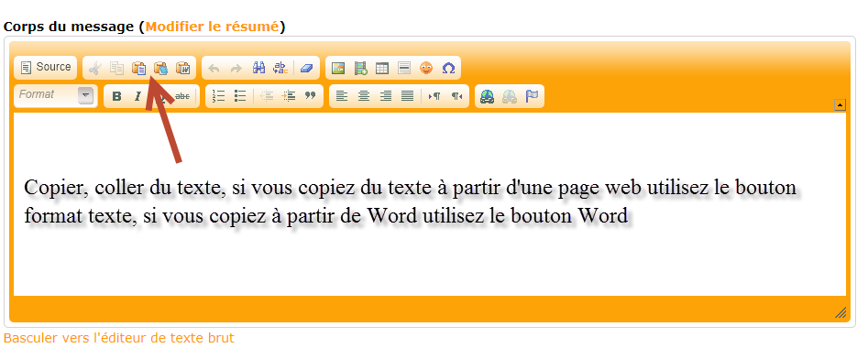Click the decrease indent icon

click(267, 96)
